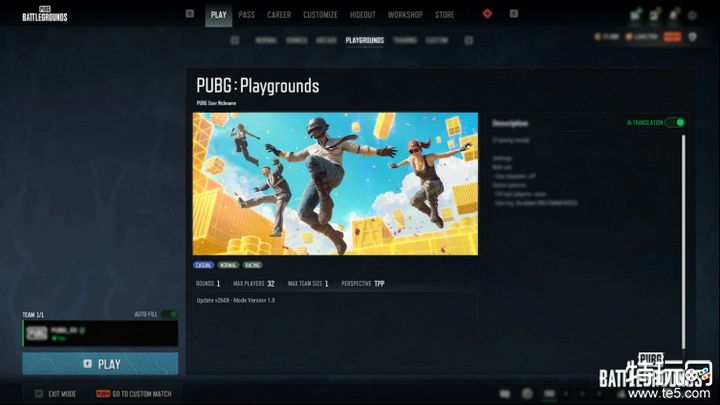Click the 'TEAM 1/1' label

(x=33, y=315)
